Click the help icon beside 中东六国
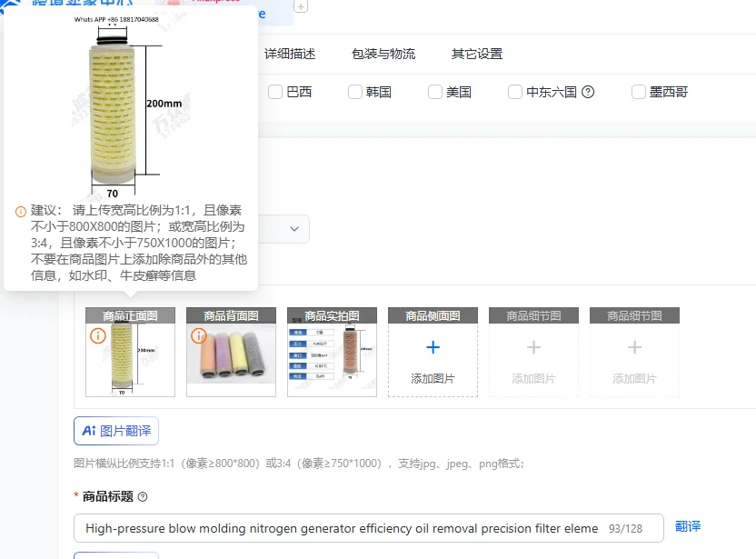 coord(588,92)
